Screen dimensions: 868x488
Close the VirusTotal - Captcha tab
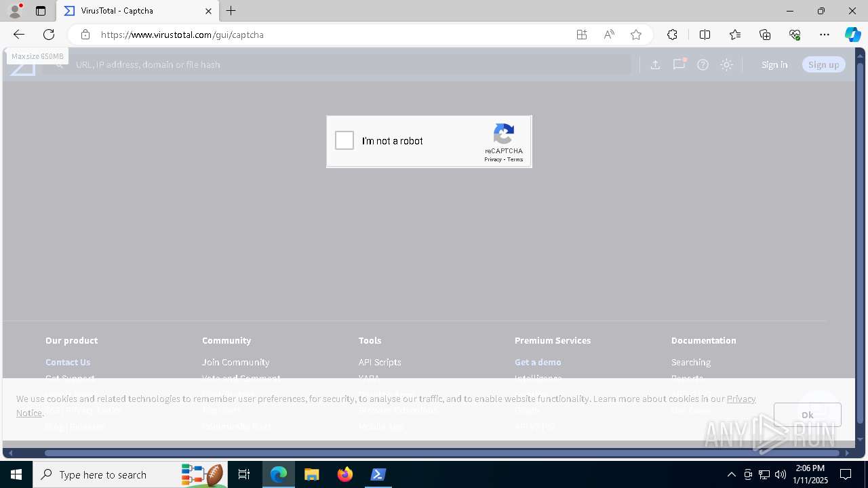[x=208, y=11]
